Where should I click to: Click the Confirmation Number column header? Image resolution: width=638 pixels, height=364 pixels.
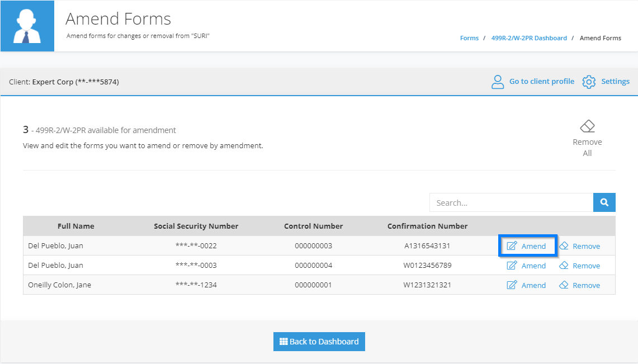coord(427,226)
